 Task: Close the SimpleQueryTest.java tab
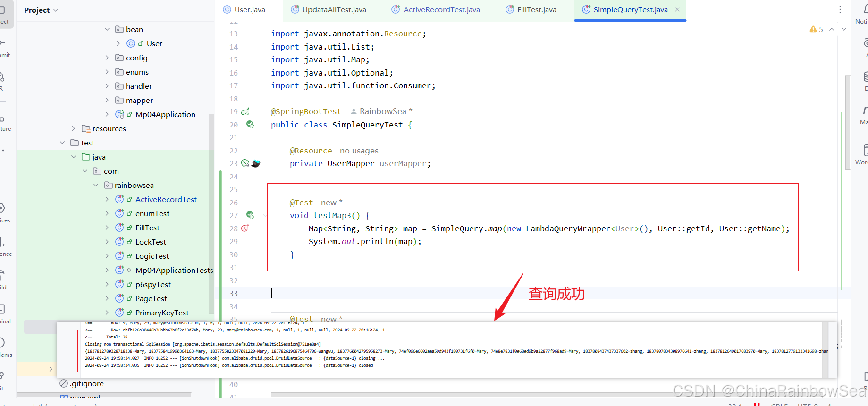pyautogui.click(x=677, y=9)
